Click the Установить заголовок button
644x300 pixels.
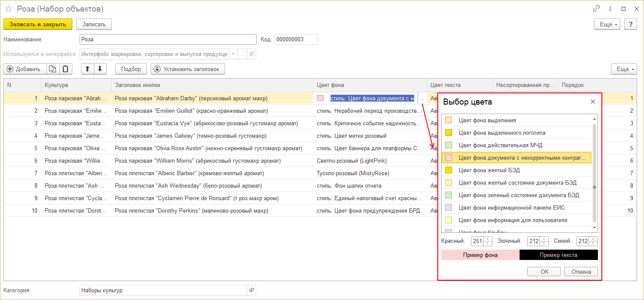[188, 69]
